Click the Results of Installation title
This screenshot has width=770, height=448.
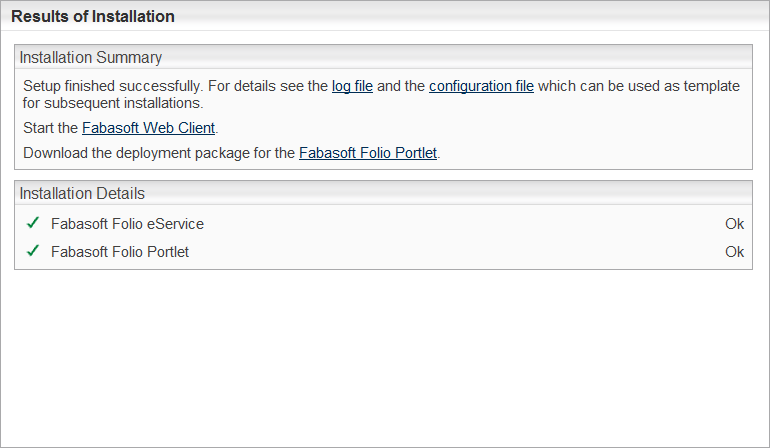click(x=93, y=17)
